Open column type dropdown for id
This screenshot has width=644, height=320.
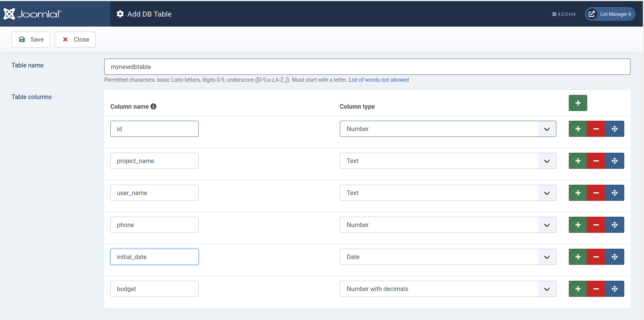click(448, 129)
